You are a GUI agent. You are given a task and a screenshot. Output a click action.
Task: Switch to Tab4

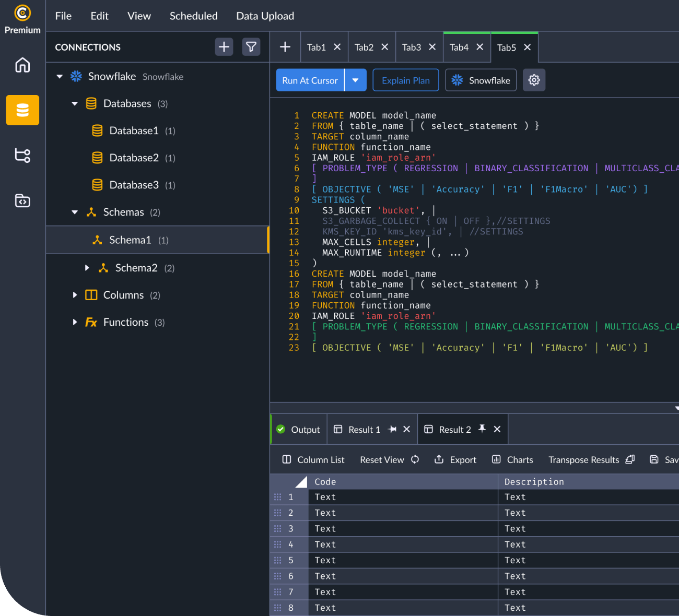tap(459, 48)
